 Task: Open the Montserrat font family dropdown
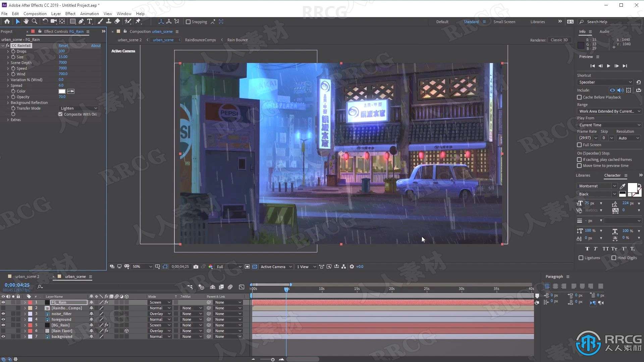[597, 186]
